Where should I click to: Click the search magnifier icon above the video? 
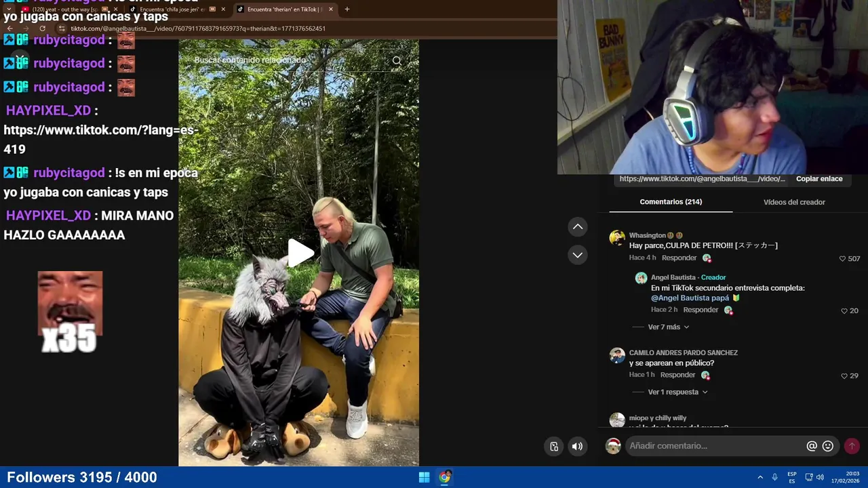point(397,61)
